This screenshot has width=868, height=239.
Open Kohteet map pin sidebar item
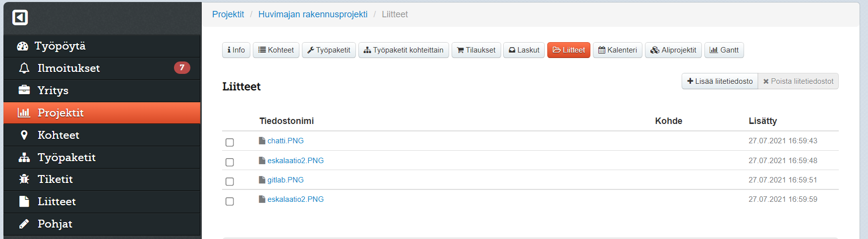click(58, 135)
